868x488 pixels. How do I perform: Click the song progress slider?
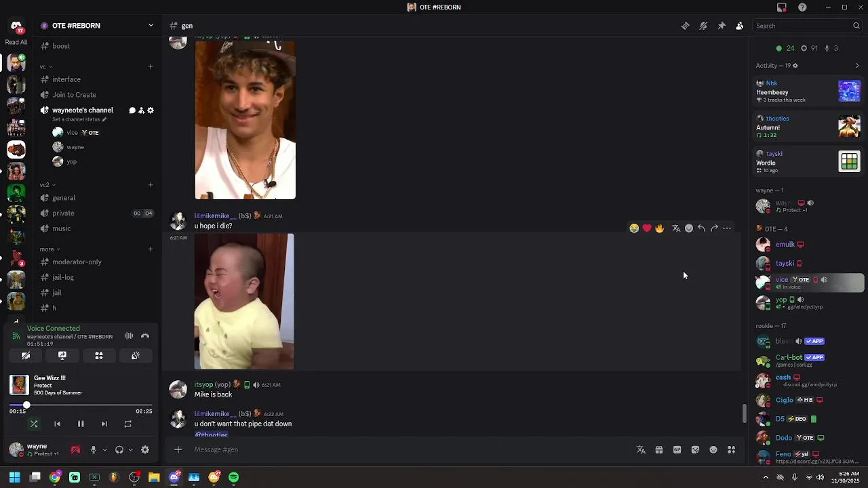point(81,405)
